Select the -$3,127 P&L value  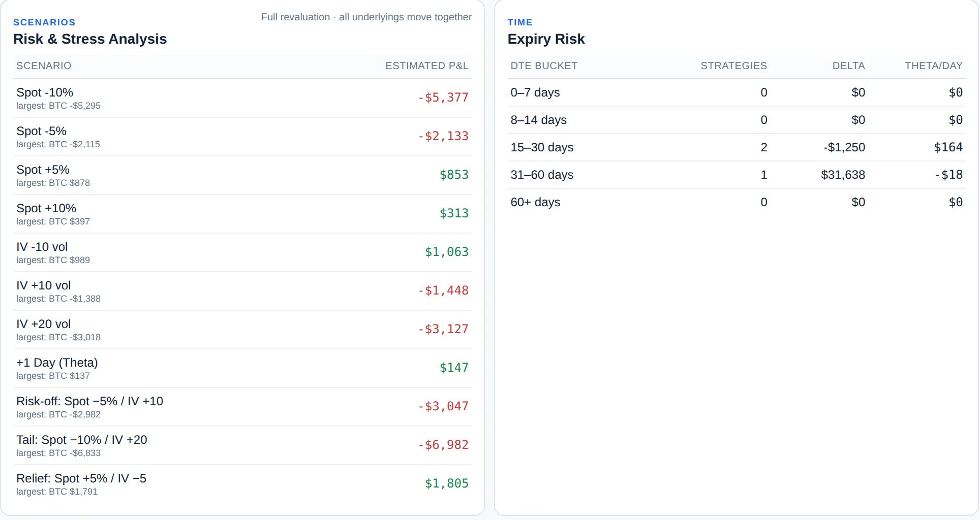[443, 329]
